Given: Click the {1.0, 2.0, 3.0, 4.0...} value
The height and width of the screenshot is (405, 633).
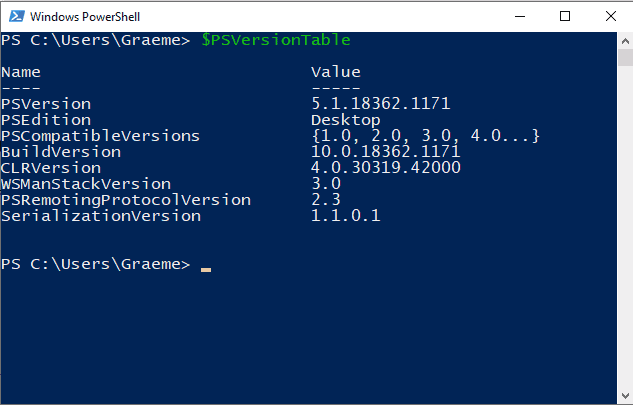Looking at the screenshot, I should 425,136.
